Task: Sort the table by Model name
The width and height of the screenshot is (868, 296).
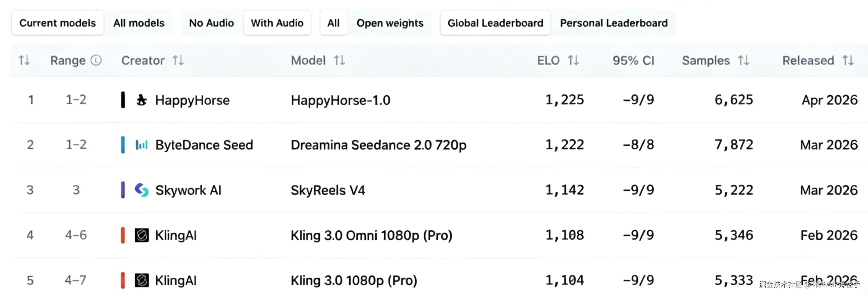Action: click(x=339, y=61)
